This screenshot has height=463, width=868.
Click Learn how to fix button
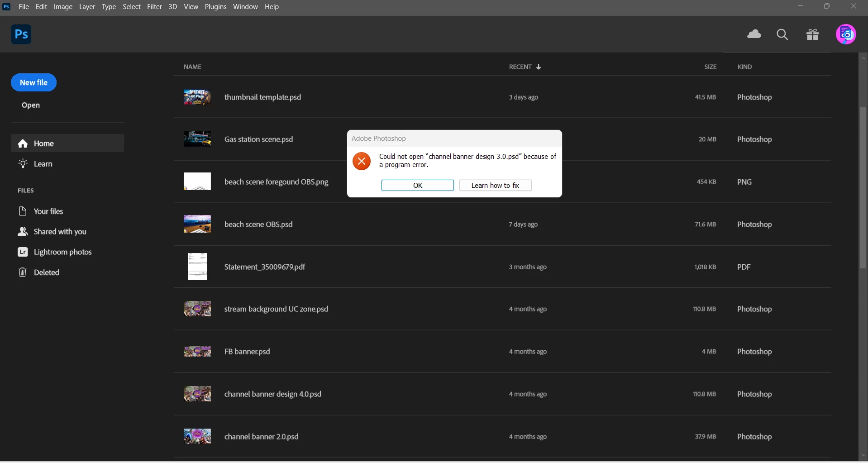click(495, 186)
